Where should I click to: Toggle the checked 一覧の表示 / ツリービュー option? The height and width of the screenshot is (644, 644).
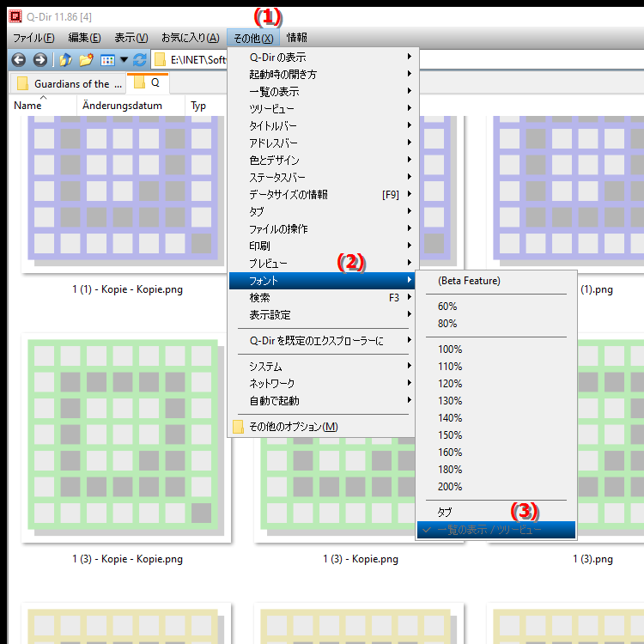point(496,530)
